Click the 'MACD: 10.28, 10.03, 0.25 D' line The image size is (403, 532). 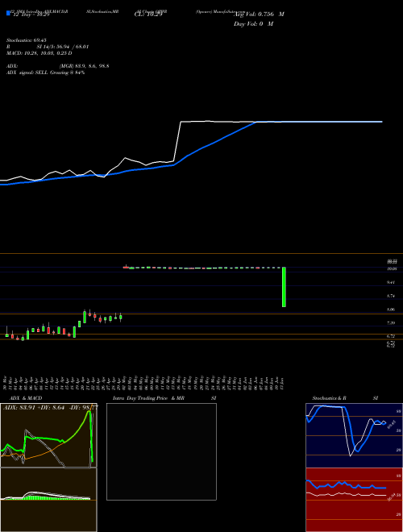tap(39, 53)
